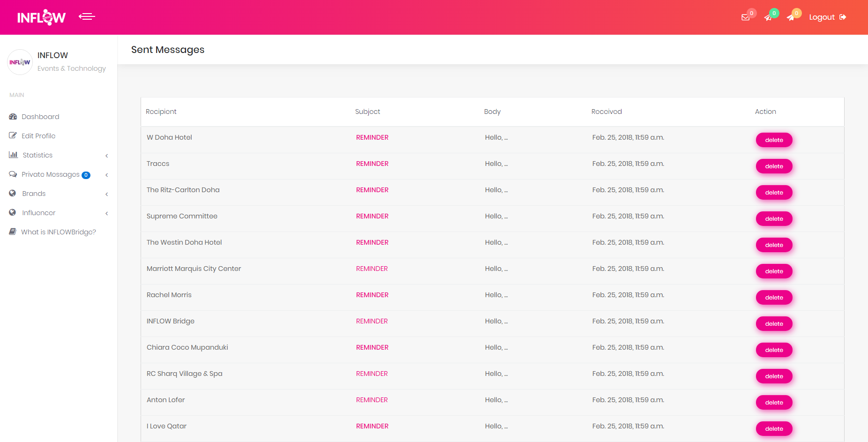Select recipient name RC Sharq Village & Spa

tap(185, 374)
